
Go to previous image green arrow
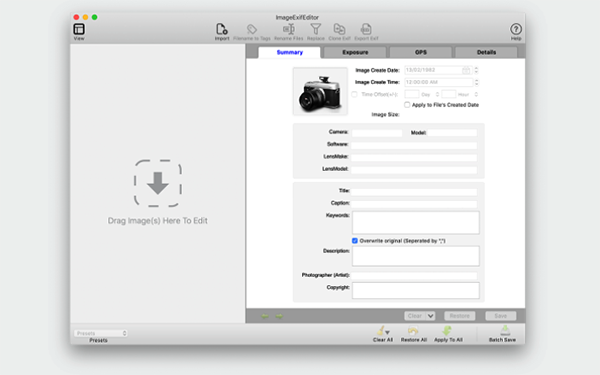(265, 316)
